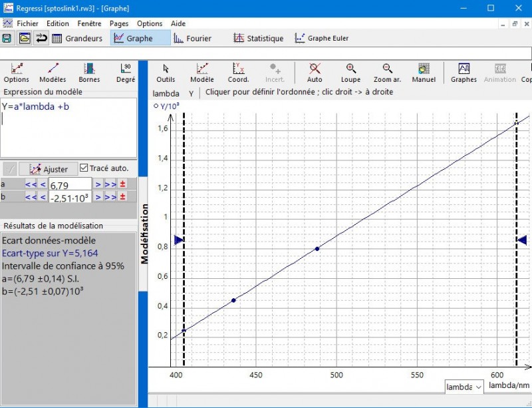Screen dimensions: 532x408
Task: Open the Graphes tool
Action: coord(464,73)
